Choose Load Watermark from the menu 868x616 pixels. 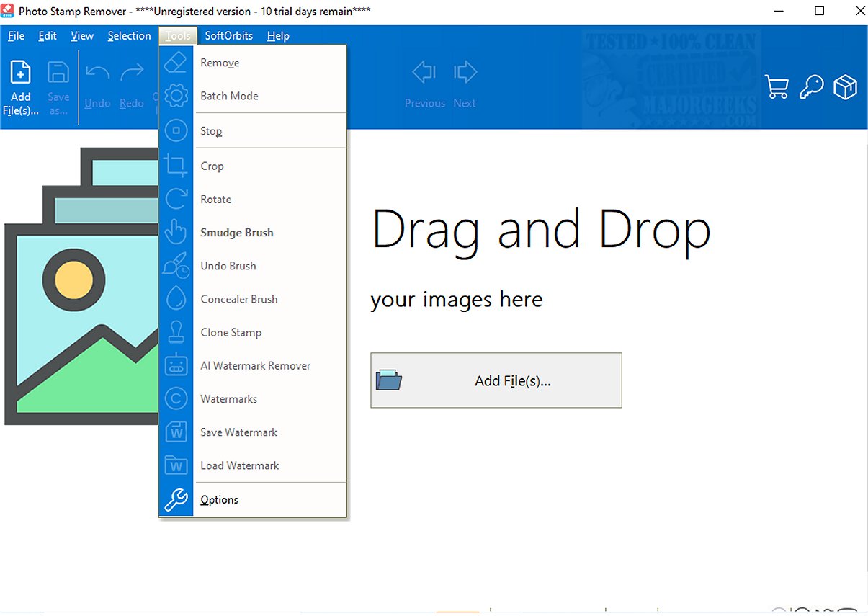click(x=240, y=465)
